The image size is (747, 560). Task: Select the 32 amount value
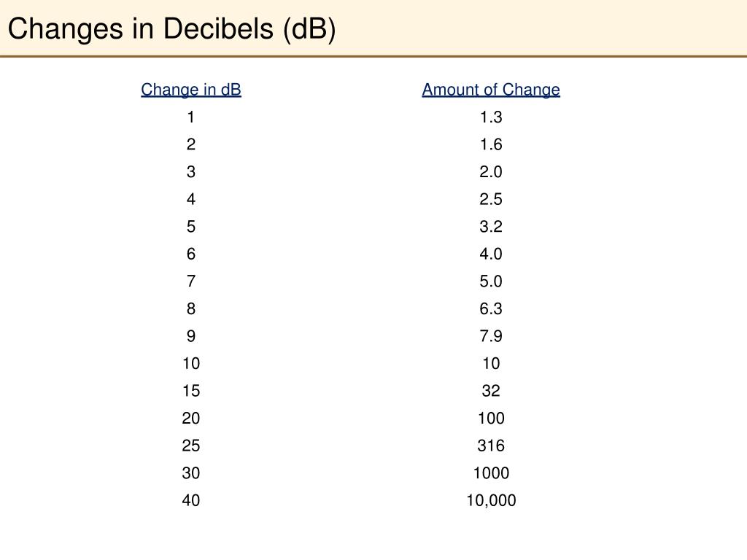click(x=491, y=391)
